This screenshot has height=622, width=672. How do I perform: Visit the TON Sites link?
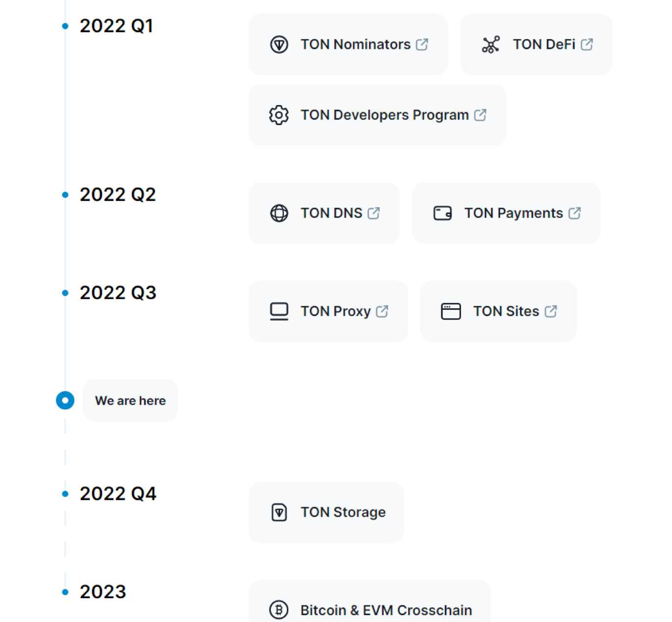click(499, 311)
